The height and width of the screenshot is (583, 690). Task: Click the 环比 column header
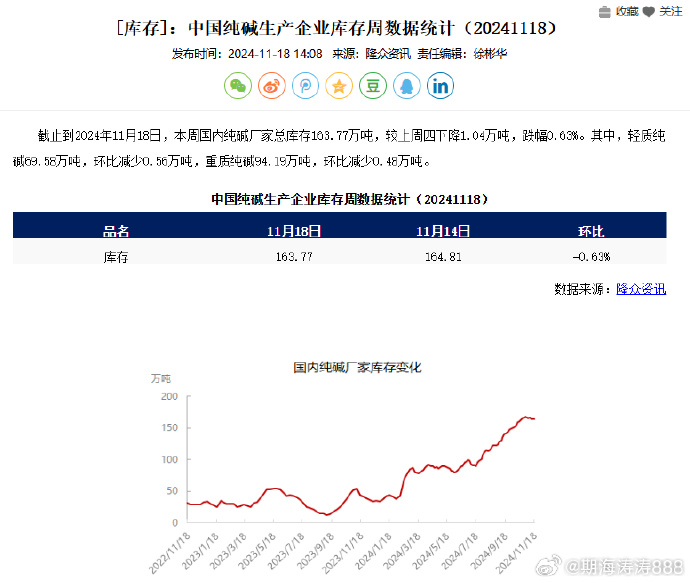[x=591, y=231]
